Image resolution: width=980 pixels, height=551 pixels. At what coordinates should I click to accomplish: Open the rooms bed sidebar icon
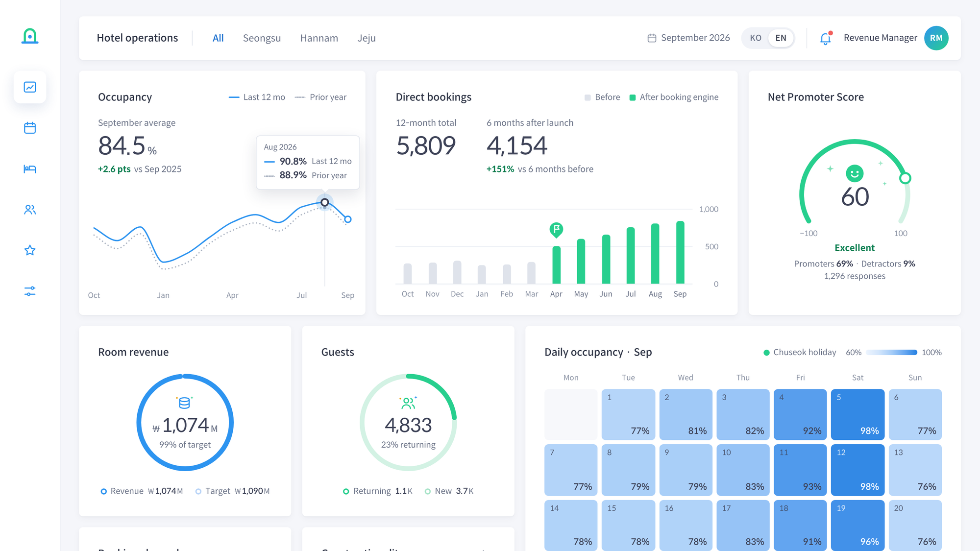(30, 169)
